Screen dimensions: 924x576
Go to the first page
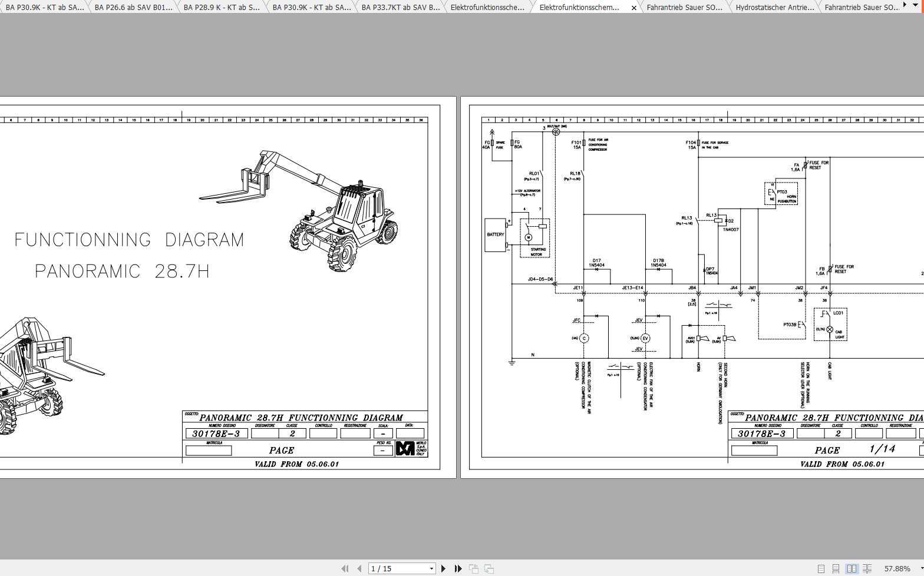(345, 568)
